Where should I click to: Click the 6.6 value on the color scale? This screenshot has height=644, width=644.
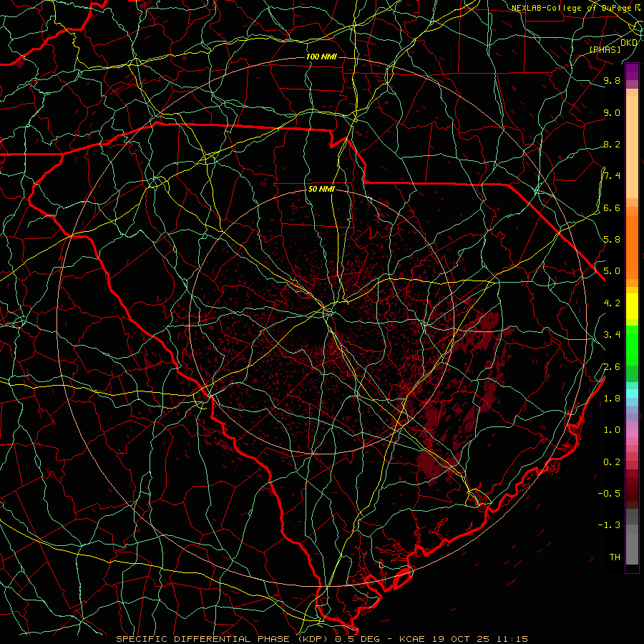[612, 208]
